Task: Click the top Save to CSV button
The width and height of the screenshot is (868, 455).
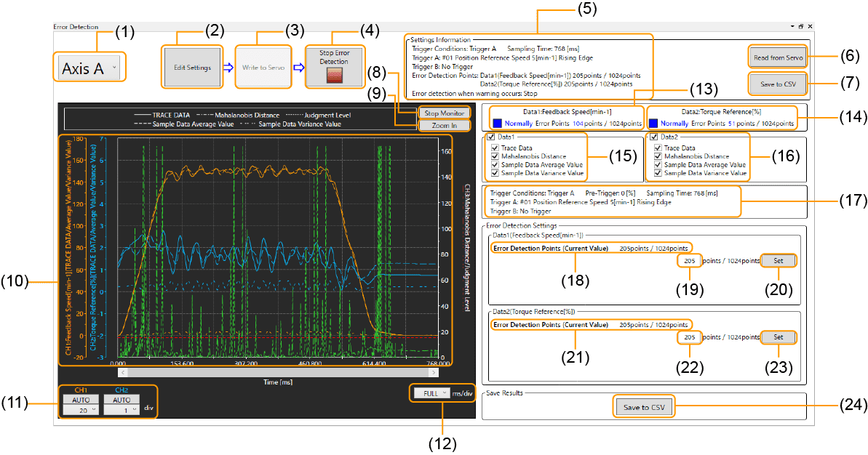Action: [x=778, y=84]
